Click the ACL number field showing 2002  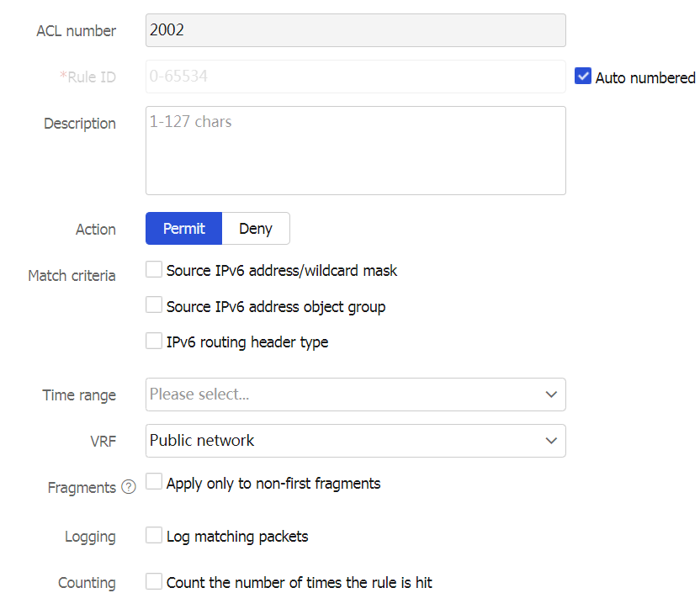[355, 30]
